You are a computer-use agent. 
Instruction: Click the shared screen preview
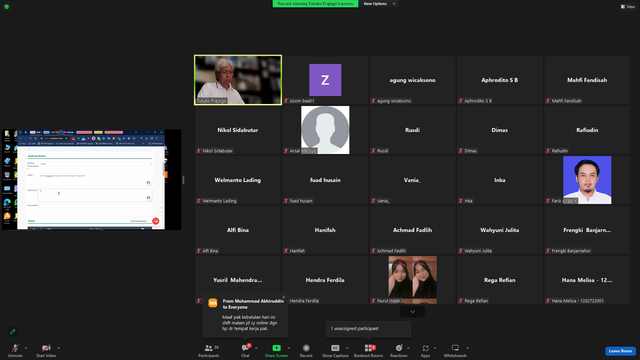tap(91, 180)
